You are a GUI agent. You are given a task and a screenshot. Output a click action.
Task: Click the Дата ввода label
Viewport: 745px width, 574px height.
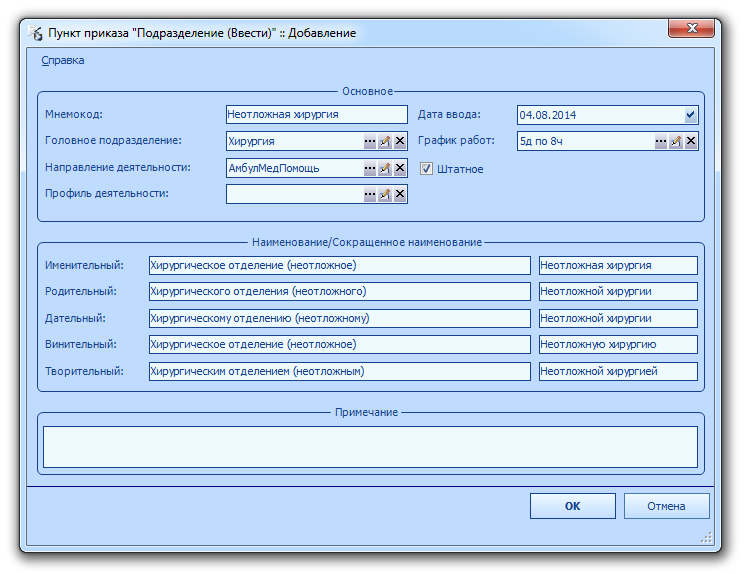pos(449,115)
